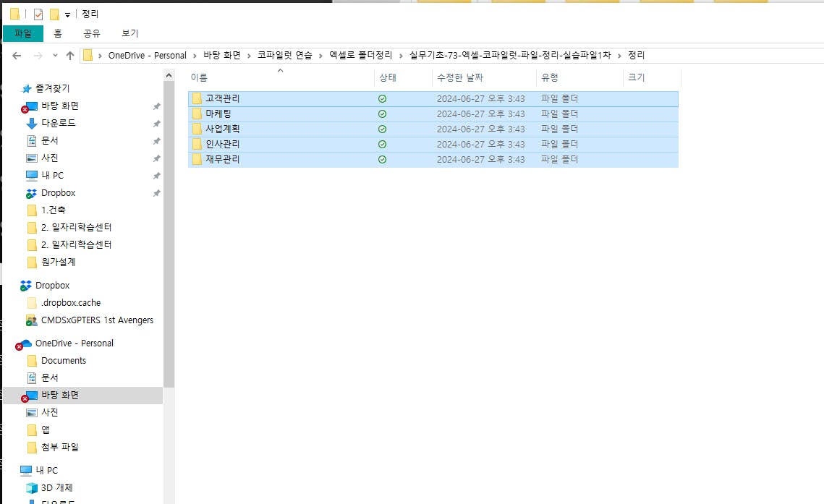Open 3D 개체 under 내 PC
The image size is (824, 504).
coord(56,487)
